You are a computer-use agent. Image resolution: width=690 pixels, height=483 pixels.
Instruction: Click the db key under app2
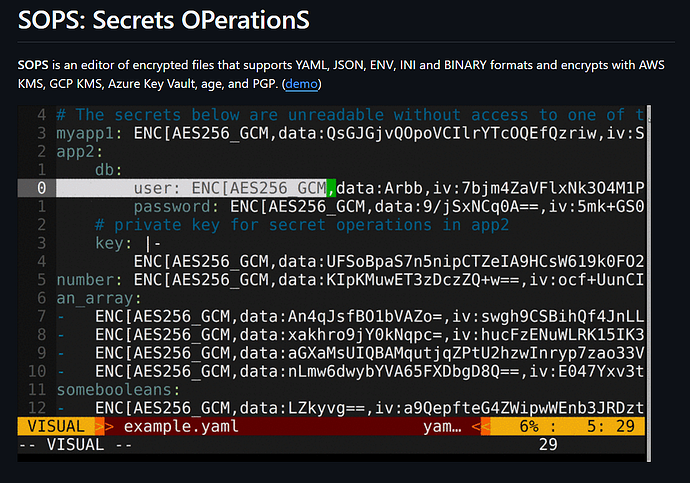tap(110, 170)
